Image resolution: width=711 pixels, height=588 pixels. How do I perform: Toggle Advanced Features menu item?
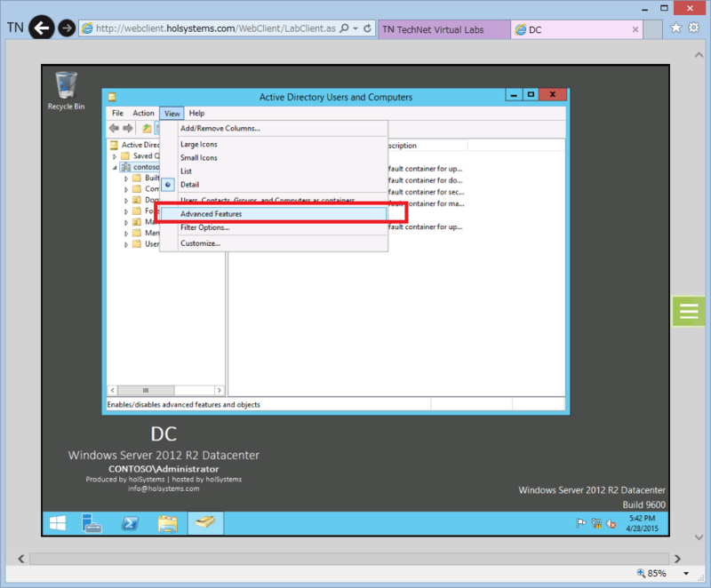274,214
